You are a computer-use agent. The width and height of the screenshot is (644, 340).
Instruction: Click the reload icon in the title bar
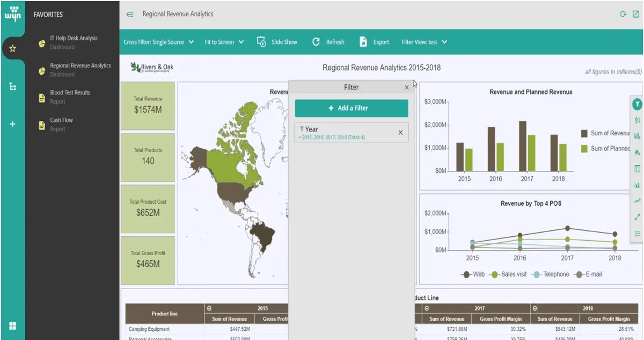(623, 15)
